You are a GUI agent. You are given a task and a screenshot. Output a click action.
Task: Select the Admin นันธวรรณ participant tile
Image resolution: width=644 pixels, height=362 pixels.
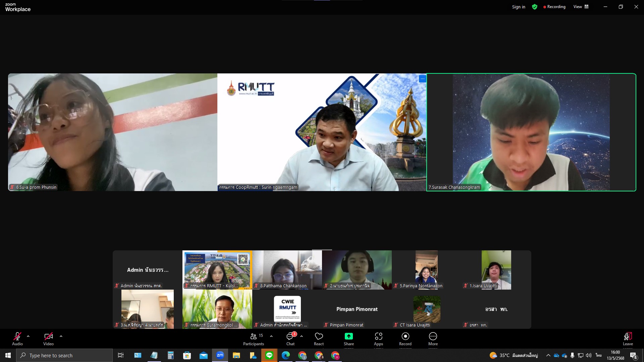148,270
